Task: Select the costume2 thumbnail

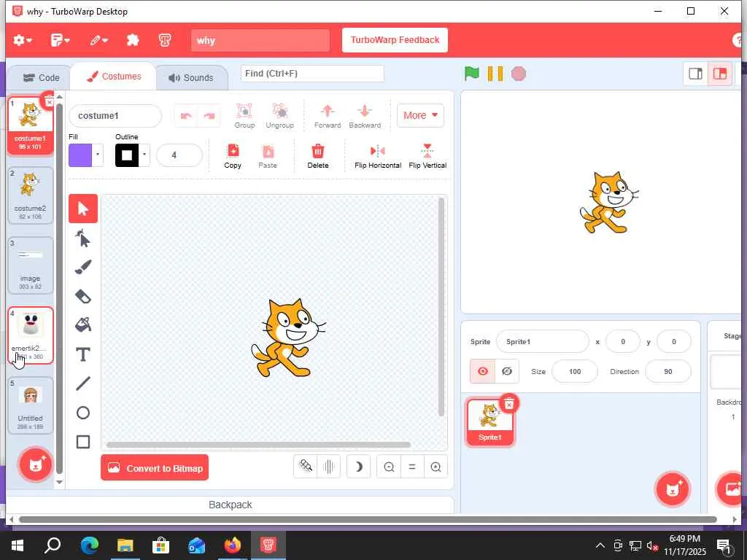Action: coord(30,195)
